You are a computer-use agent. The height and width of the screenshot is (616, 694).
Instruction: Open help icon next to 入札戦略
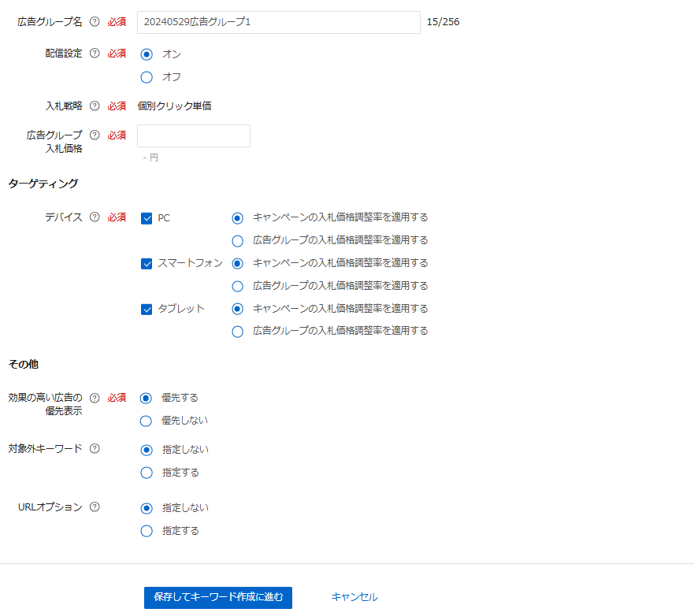[95, 106]
